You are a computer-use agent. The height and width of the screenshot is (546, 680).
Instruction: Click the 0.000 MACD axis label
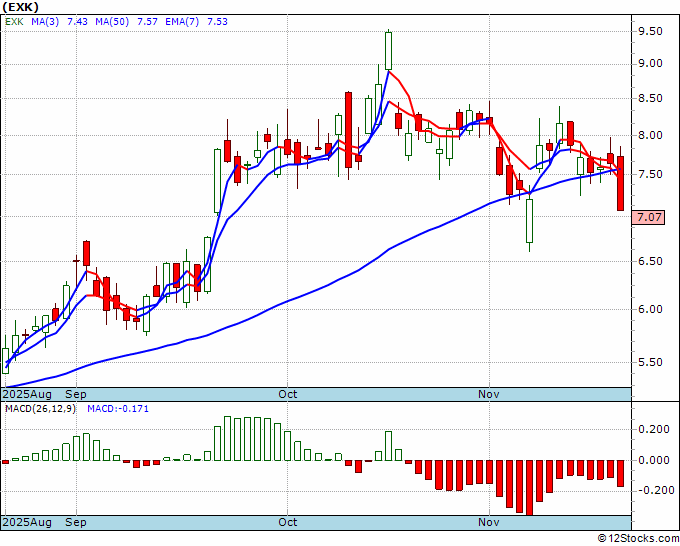[x=654, y=460]
